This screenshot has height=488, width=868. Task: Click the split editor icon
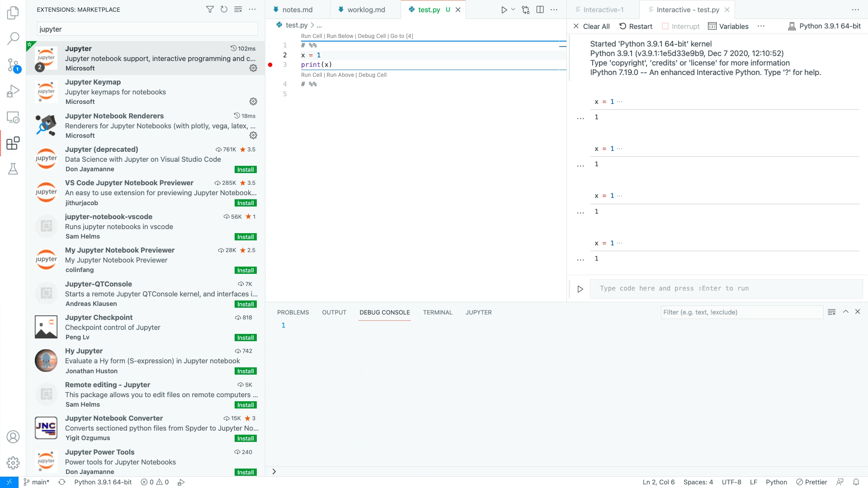click(x=540, y=9)
